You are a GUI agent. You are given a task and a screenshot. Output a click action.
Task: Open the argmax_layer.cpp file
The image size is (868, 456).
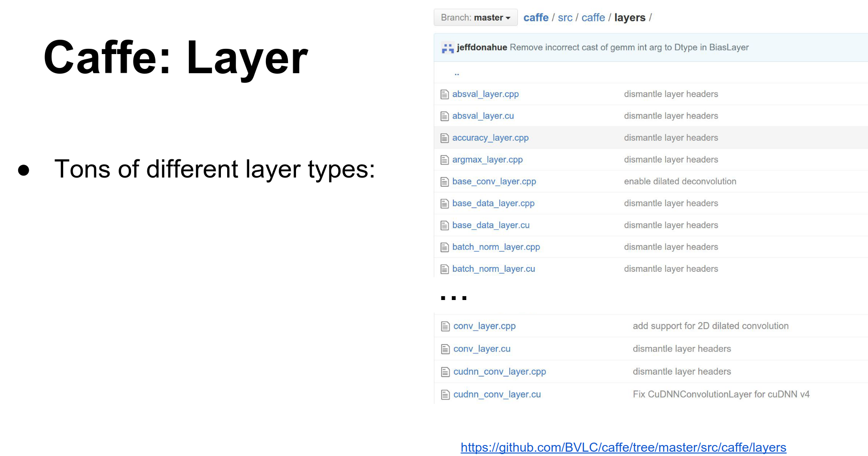(487, 160)
